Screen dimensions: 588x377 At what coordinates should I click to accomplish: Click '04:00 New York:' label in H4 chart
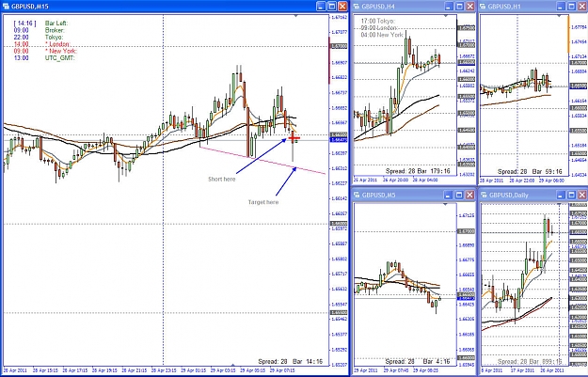pos(382,35)
